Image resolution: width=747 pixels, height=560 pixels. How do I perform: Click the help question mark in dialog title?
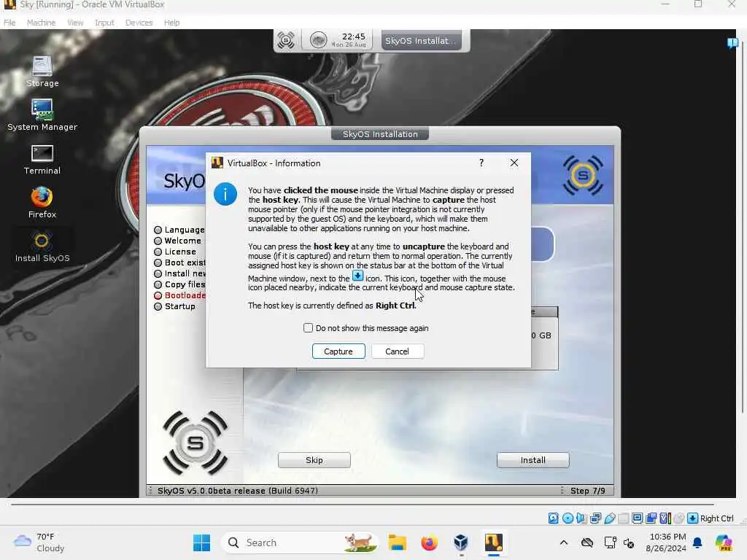(481, 163)
